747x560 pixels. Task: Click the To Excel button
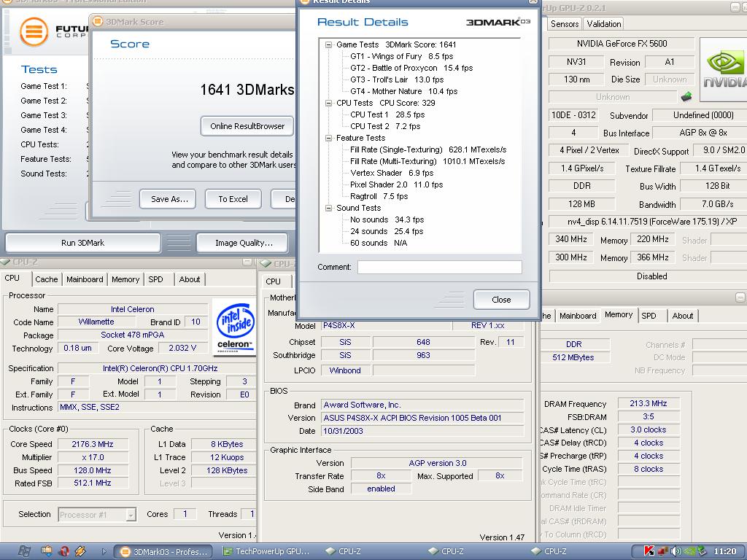click(x=233, y=199)
